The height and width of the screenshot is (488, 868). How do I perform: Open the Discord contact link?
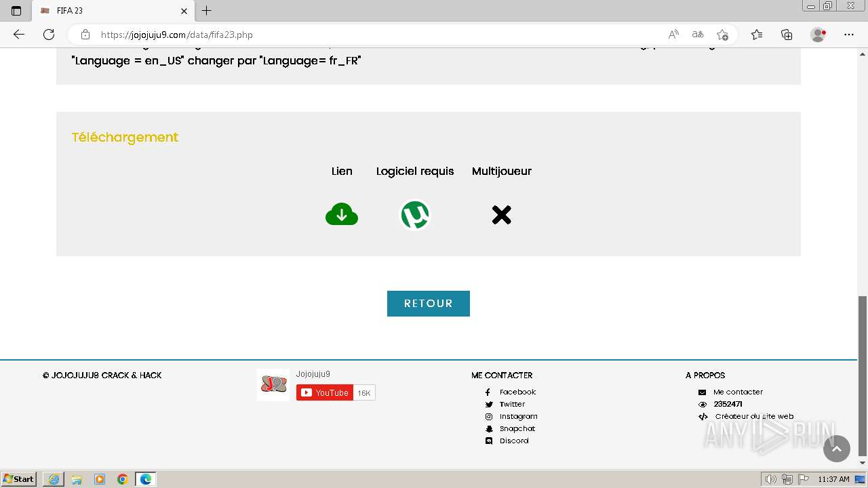coord(514,441)
